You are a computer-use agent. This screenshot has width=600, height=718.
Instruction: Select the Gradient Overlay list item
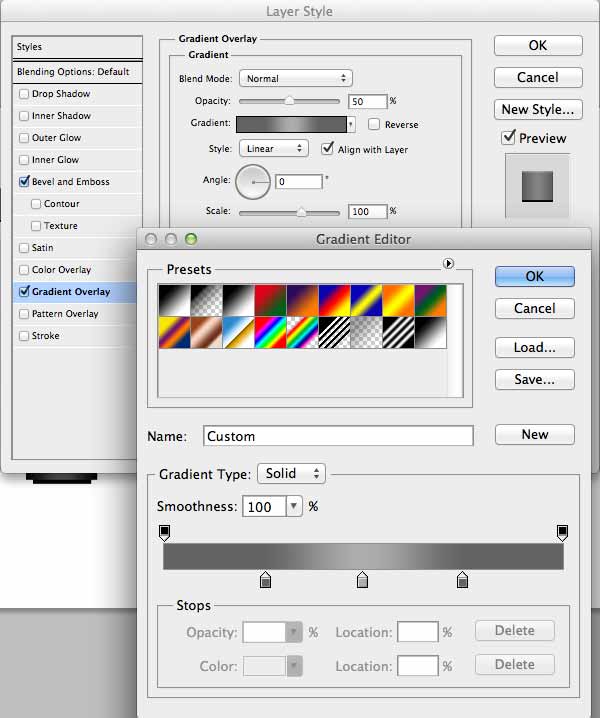click(x=75, y=292)
